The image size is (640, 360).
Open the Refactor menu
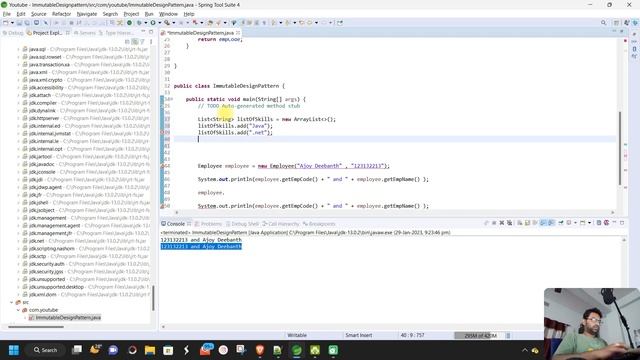(62, 14)
